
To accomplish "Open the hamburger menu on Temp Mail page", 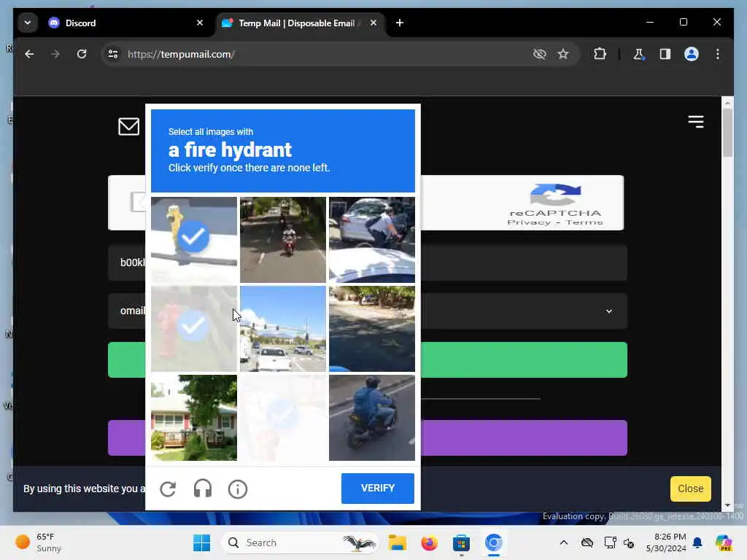I will (695, 122).
